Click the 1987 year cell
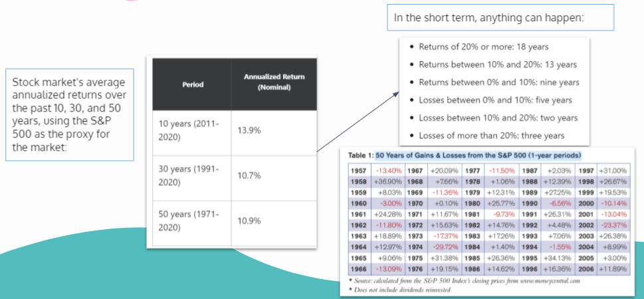The height and width of the screenshot is (299, 644). tap(530, 171)
